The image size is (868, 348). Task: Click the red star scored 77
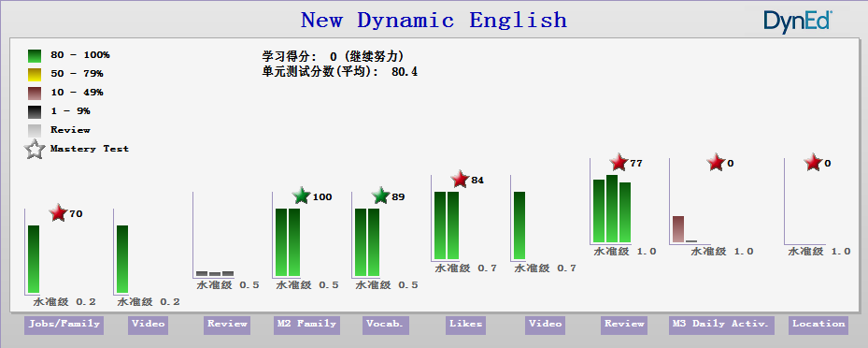(619, 163)
